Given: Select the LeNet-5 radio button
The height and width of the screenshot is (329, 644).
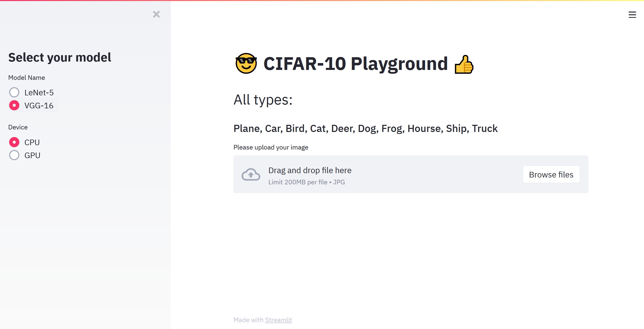Looking at the screenshot, I should pos(14,92).
